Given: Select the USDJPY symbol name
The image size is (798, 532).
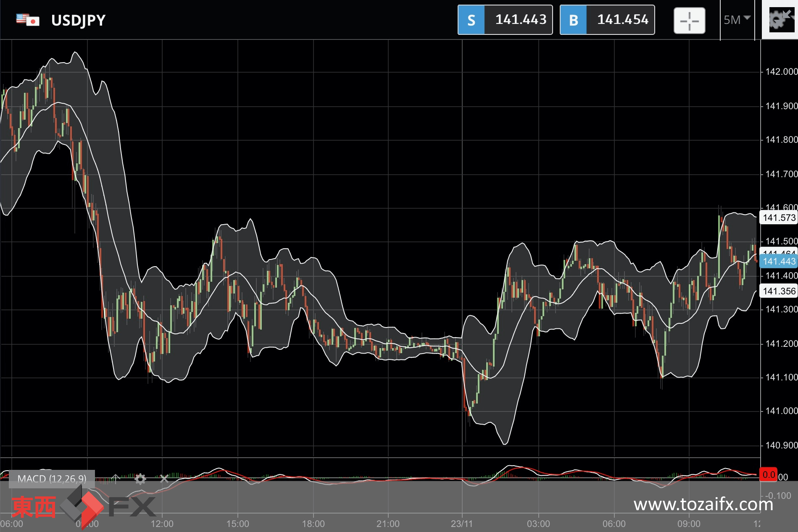Looking at the screenshot, I should coord(78,21).
